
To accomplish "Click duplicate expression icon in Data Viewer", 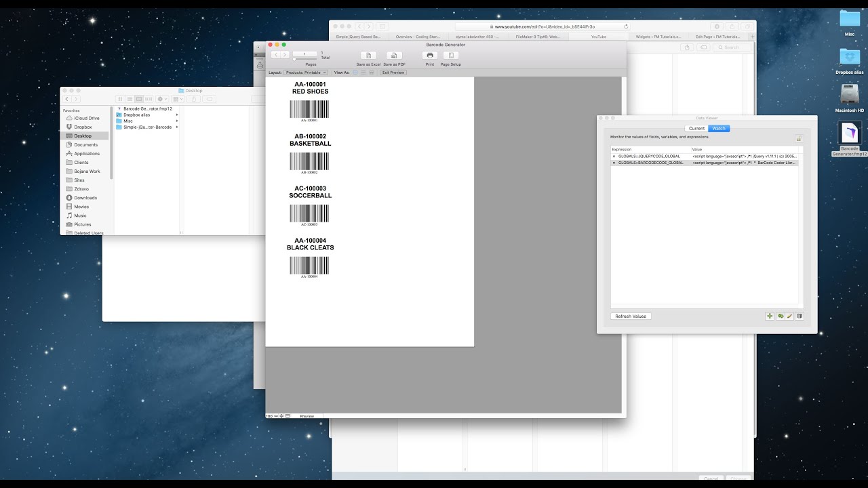I will 780,316.
